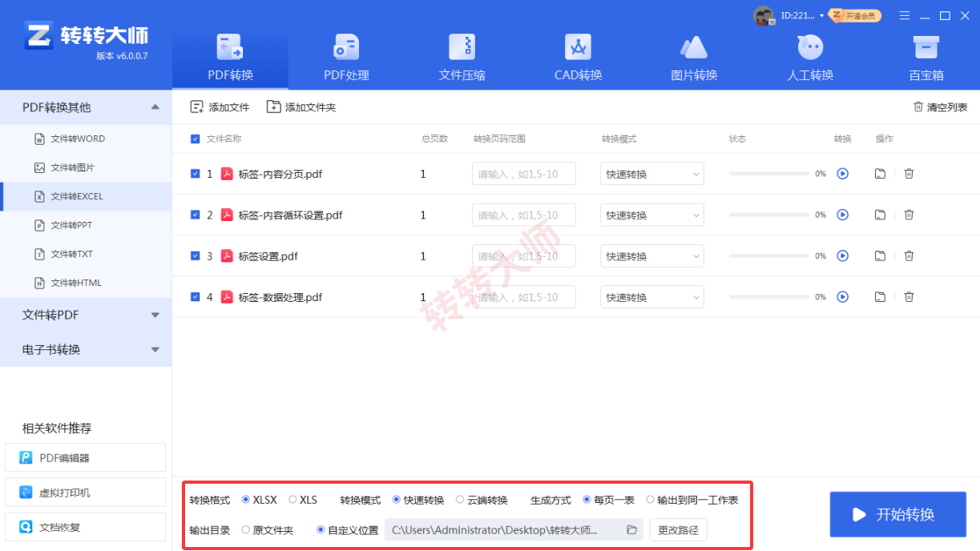
Task: Select 输出到同一工作表 option
Action: [x=650, y=500]
